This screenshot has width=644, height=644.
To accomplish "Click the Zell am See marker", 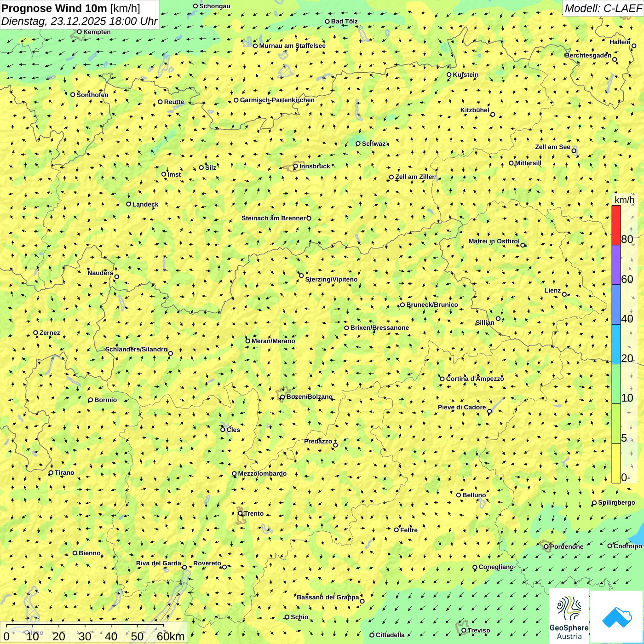I will [574, 150].
